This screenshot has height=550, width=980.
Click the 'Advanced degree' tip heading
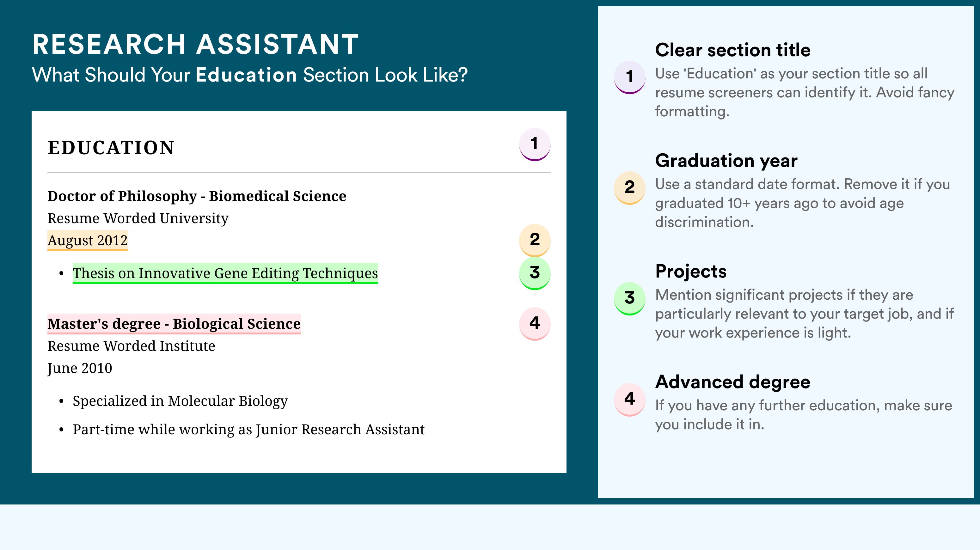click(733, 382)
